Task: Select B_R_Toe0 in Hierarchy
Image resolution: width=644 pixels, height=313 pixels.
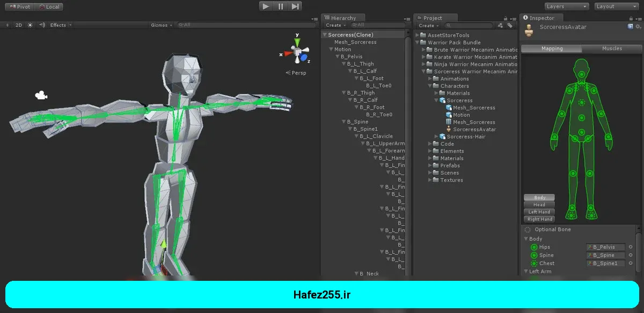Action: click(x=379, y=115)
